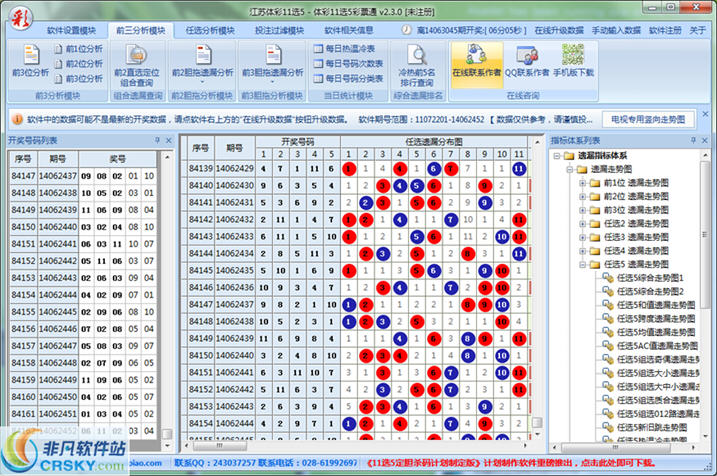Click the trend chart vertical scrollbar thumb
717x476 pixels.
[537, 422]
